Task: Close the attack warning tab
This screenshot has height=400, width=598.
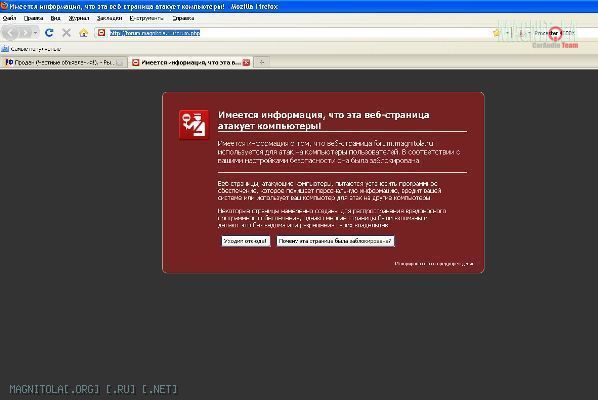Action: pyautogui.click(x=246, y=63)
